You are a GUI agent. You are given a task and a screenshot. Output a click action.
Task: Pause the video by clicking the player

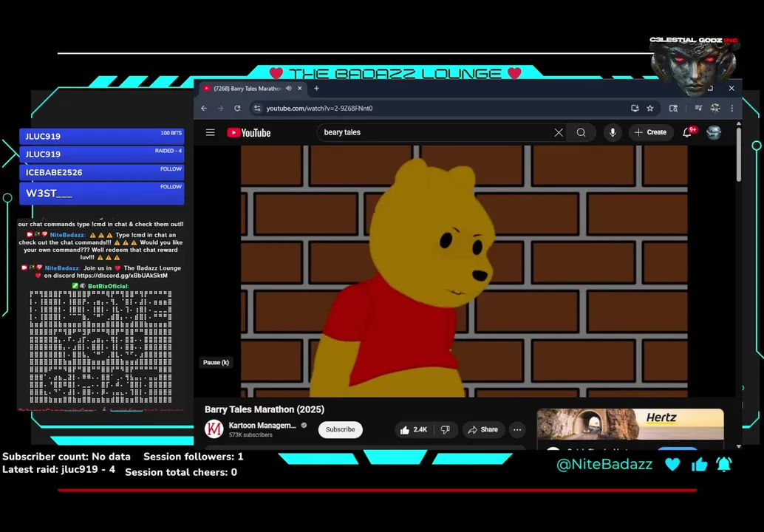pos(464,271)
